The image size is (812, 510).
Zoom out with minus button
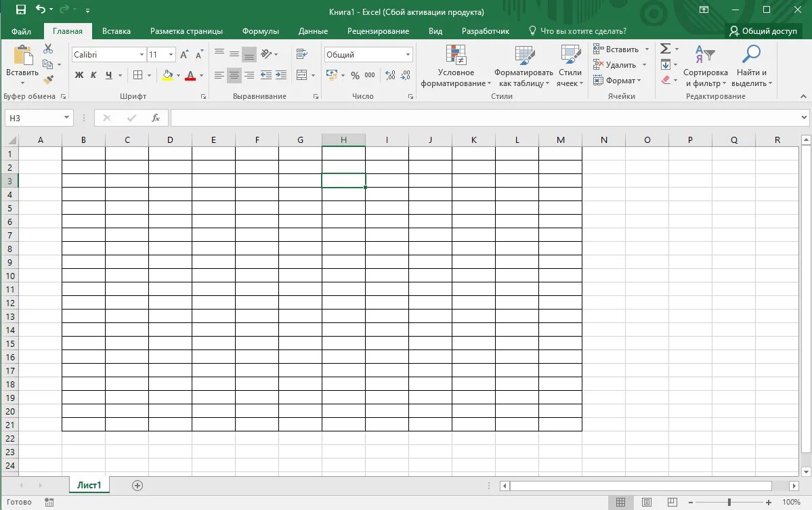click(x=691, y=503)
